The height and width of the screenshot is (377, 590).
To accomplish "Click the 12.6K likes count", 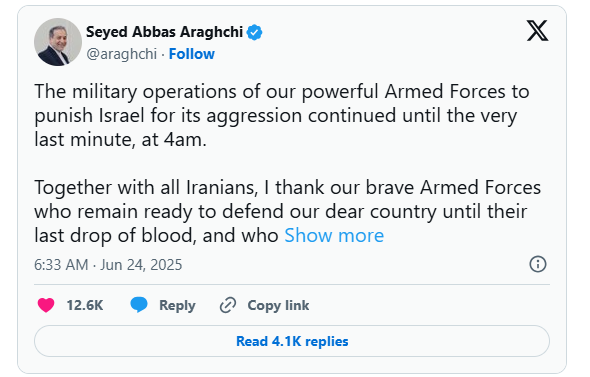I will coord(85,305).
